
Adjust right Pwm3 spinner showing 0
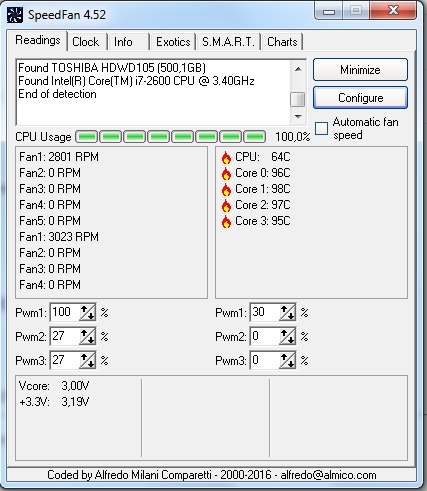point(288,360)
